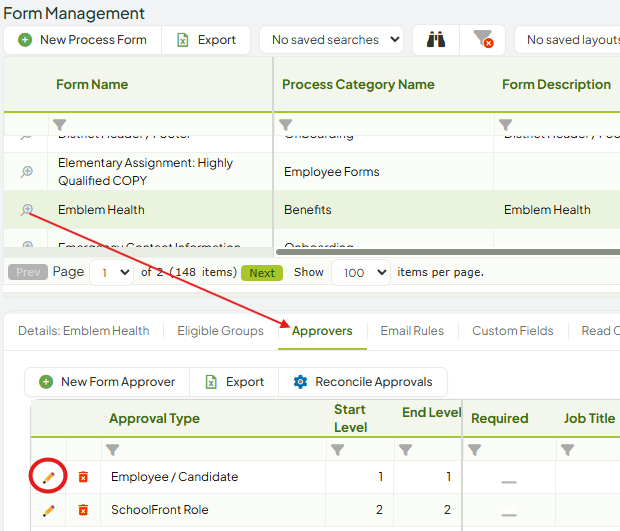Image resolution: width=620 pixels, height=531 pixels.
Task: Select the SchoolFront Role approval type cell
Action: pos(213,510)
